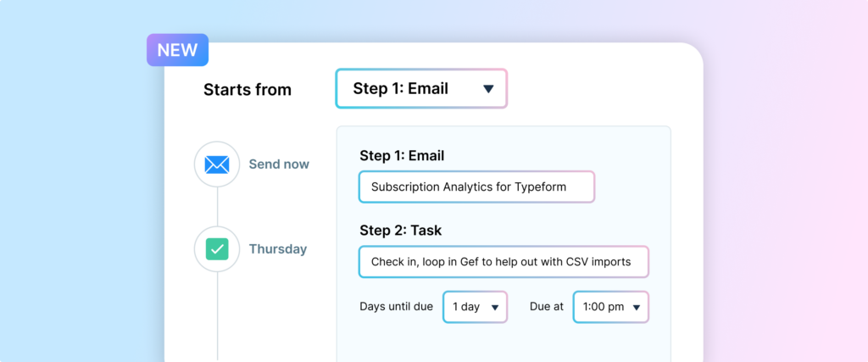Click the blue envelope email step icon

tap(217, 164)
